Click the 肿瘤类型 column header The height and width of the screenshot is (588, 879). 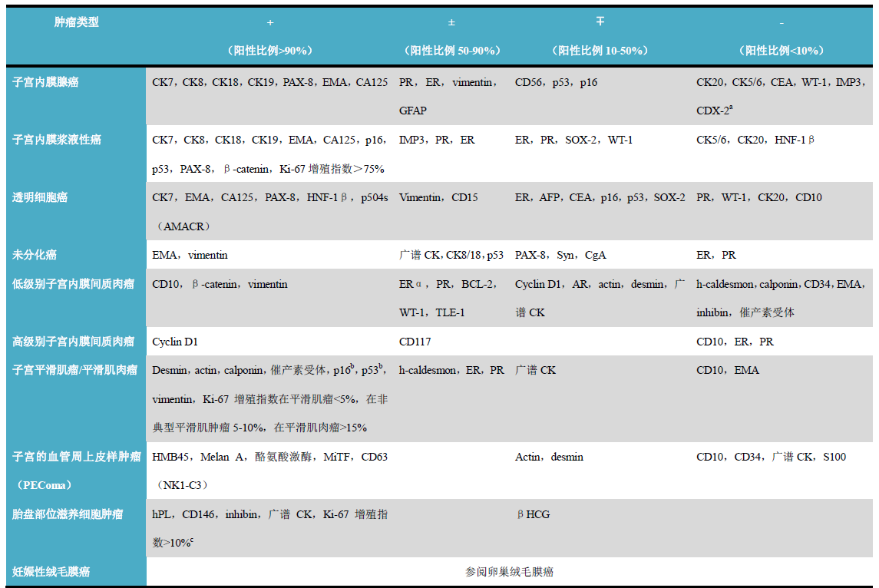coord(76,21)
